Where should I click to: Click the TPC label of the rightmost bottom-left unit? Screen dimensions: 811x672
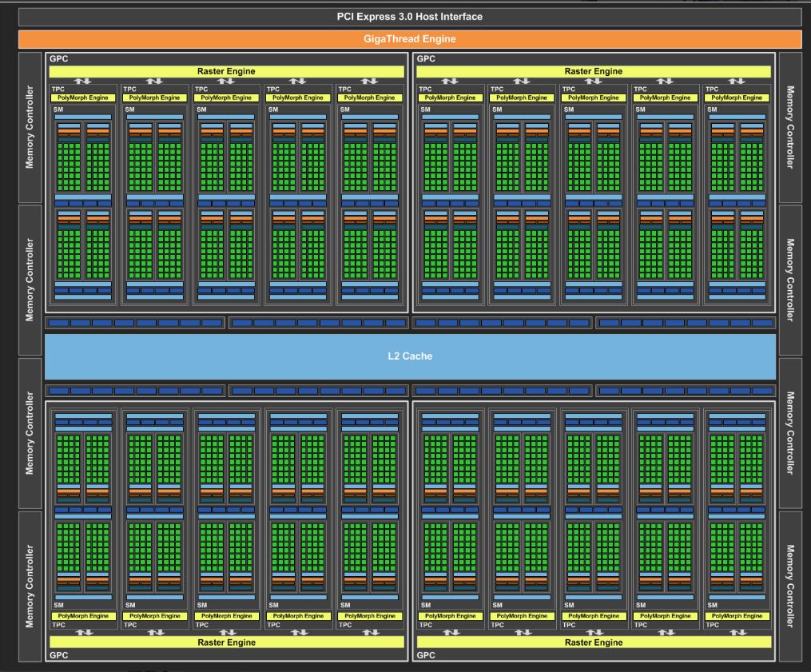(x=345, y=625)
